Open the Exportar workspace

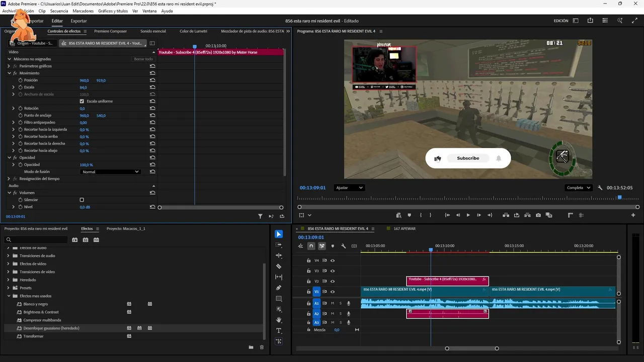pos(78,21)
